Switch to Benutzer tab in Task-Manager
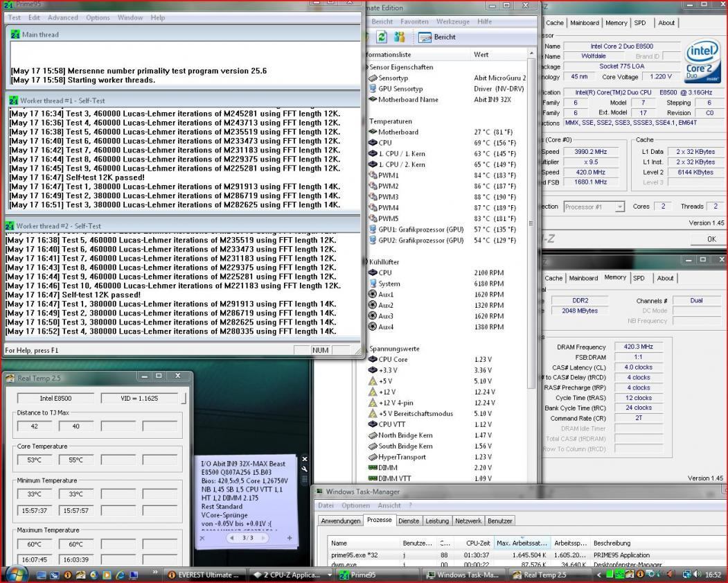The width and height of the screenshot is (728, 583). point(499,521)
